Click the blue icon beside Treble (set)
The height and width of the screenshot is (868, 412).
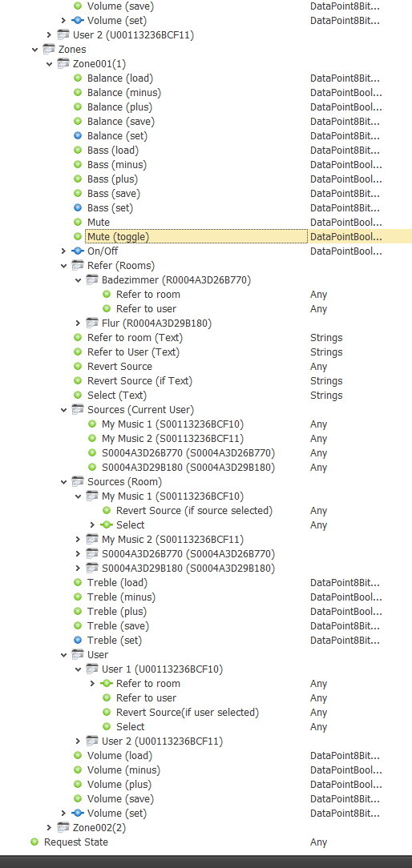tap(78, 640)
